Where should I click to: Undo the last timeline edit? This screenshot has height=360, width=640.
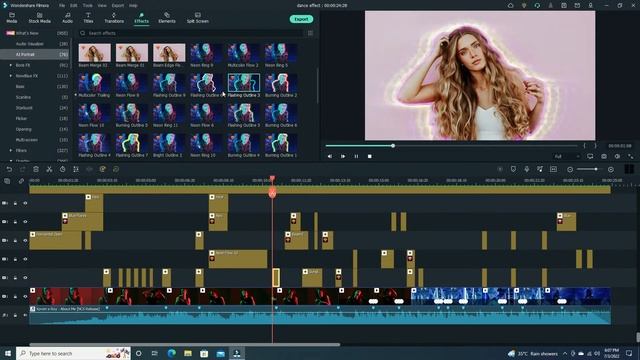pos(9,169)
